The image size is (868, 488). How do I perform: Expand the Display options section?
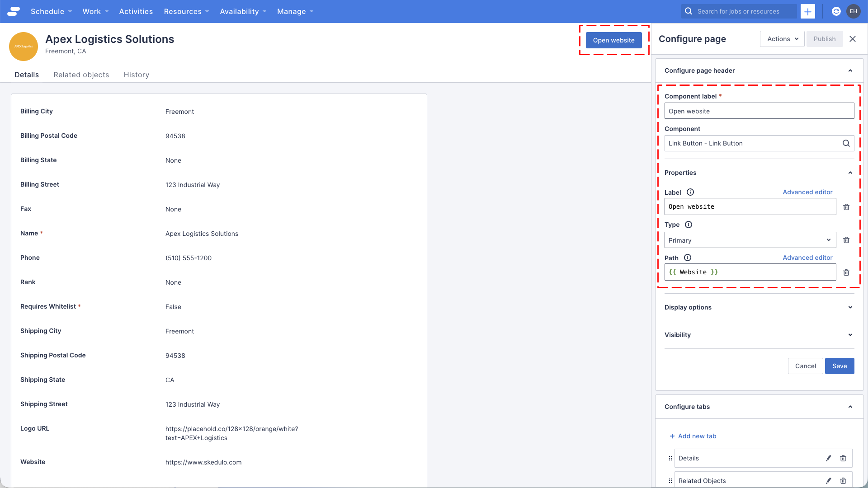click(x=759, y=307)
